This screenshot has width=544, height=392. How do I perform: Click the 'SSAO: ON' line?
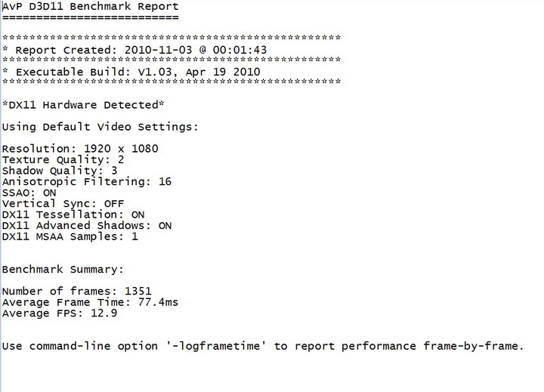pos(33,193)
